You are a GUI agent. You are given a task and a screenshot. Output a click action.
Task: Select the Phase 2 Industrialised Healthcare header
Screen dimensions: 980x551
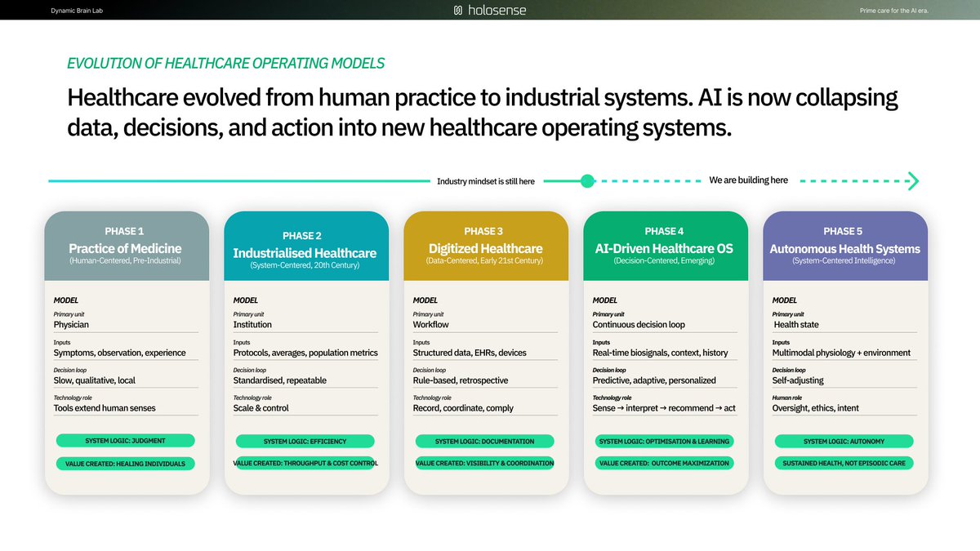(x=306, y=246)
